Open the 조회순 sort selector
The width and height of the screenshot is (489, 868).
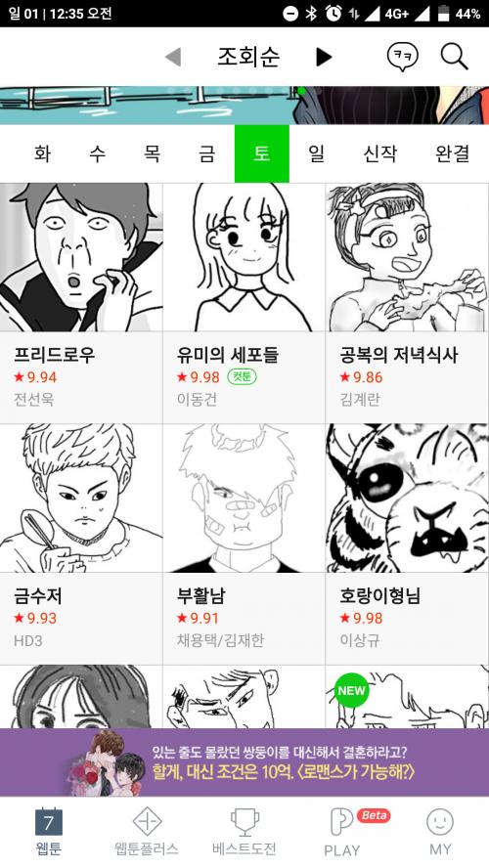click(248, 57)
